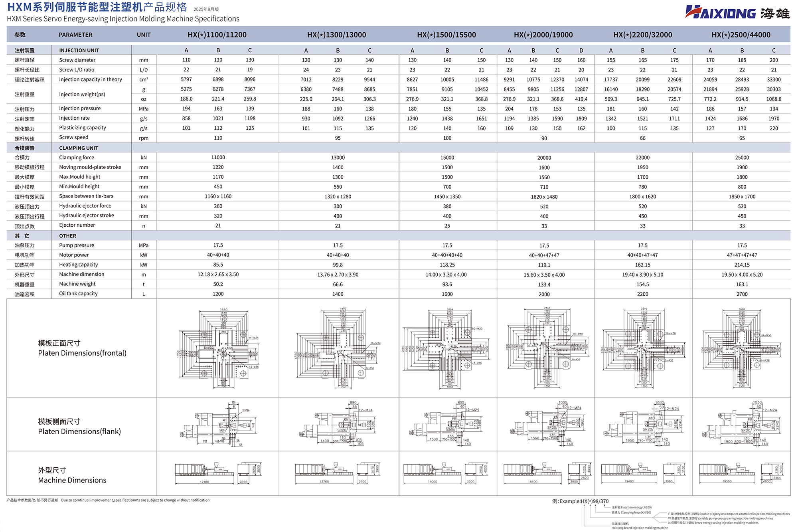Click the frontal platen diagram for HX(*)1500/15500
798x532 pixels.
pyautogui.click(x=447, y=348)
